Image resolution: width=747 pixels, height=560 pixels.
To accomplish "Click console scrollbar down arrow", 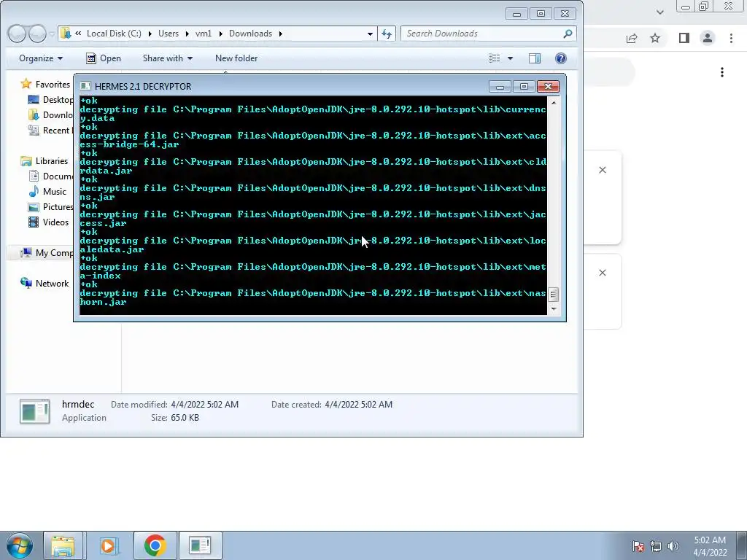I will pos(554,308).
